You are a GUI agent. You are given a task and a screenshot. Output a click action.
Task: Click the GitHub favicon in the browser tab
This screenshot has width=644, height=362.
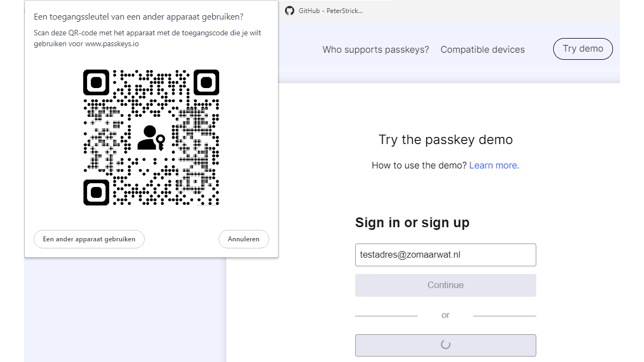click(x=289, y=10)
